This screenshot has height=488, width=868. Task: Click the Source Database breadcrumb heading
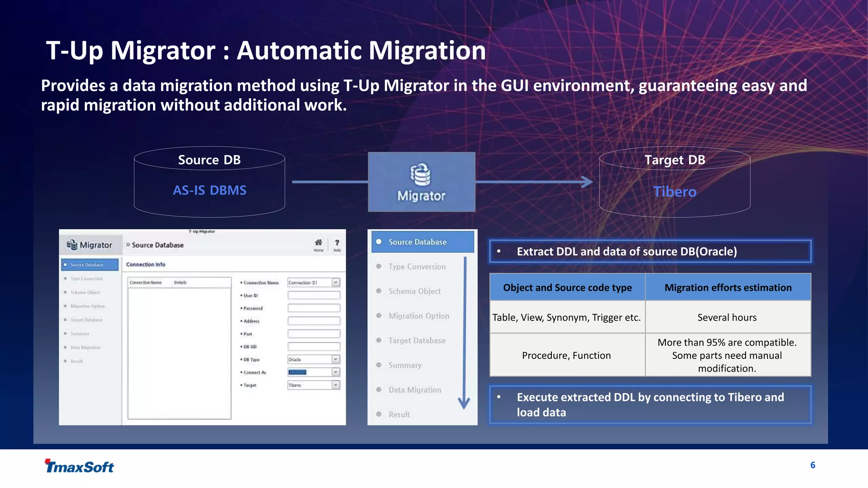[x=157, y=245]
